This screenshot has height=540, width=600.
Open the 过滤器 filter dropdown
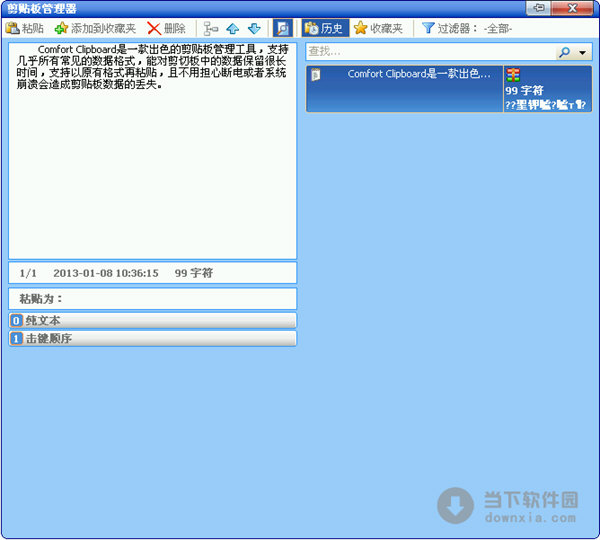pos(467,28)
